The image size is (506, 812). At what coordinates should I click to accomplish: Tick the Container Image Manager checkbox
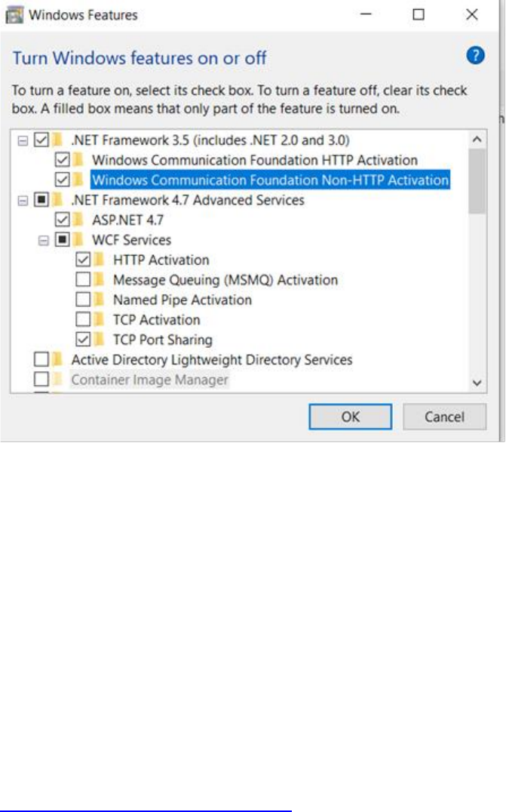pos(41,380)
